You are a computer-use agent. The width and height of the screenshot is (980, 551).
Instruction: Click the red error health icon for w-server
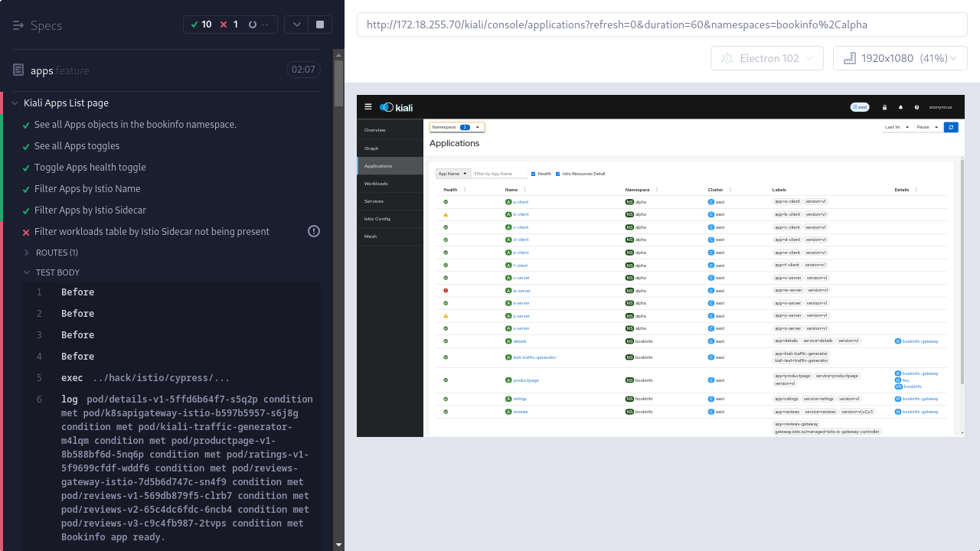pos(446,291)
